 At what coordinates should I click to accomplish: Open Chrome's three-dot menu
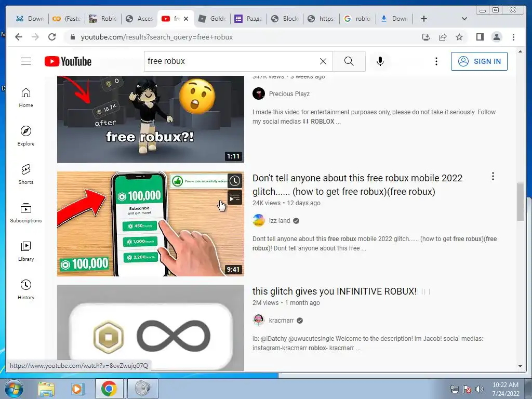[513, 37]
